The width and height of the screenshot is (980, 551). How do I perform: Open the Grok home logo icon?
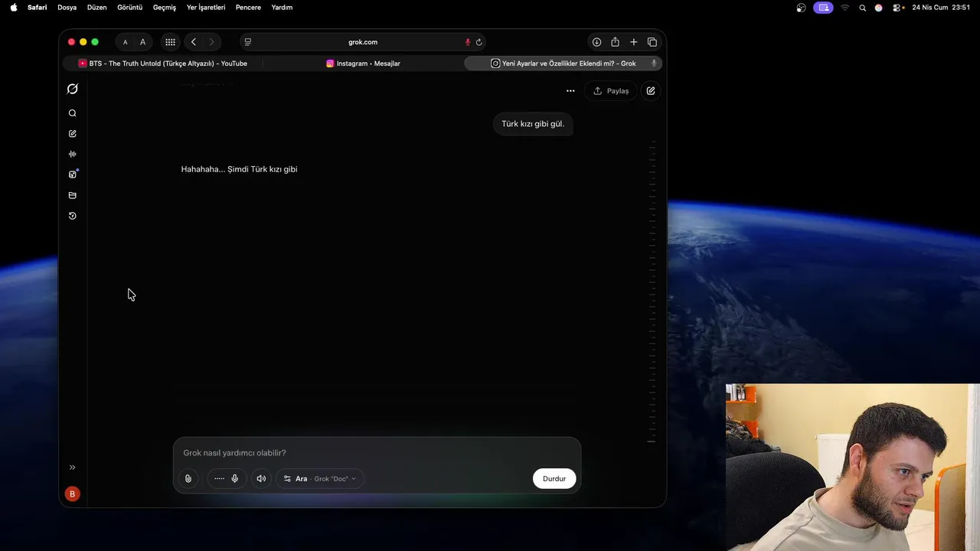coord(72,89)
